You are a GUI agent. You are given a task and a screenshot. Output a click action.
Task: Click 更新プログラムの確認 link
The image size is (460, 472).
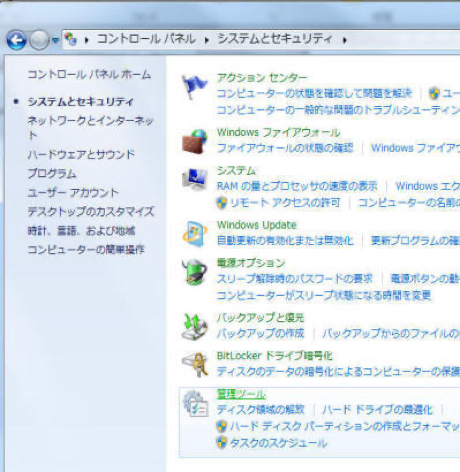coord(415,241)
